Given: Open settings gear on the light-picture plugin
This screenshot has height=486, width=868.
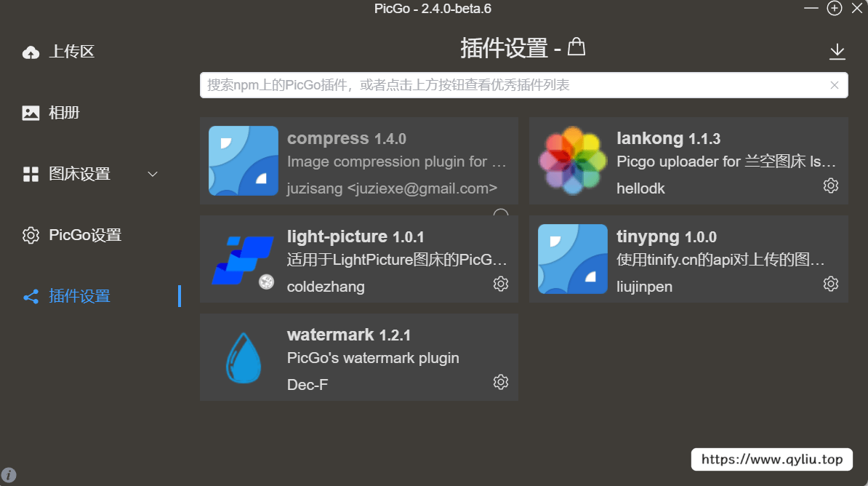Looking at the screenshot, I should point(500,284).
